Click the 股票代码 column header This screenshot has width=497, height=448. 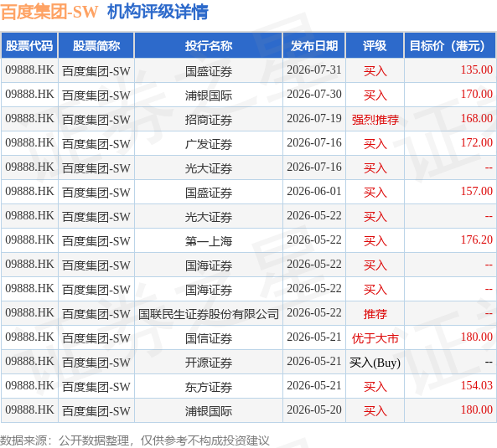[x=29, y=45]
